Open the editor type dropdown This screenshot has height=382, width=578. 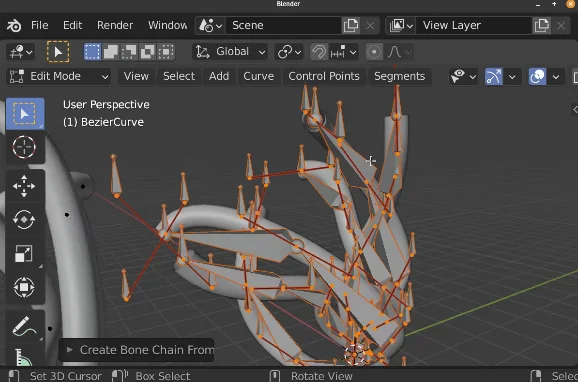20,52
